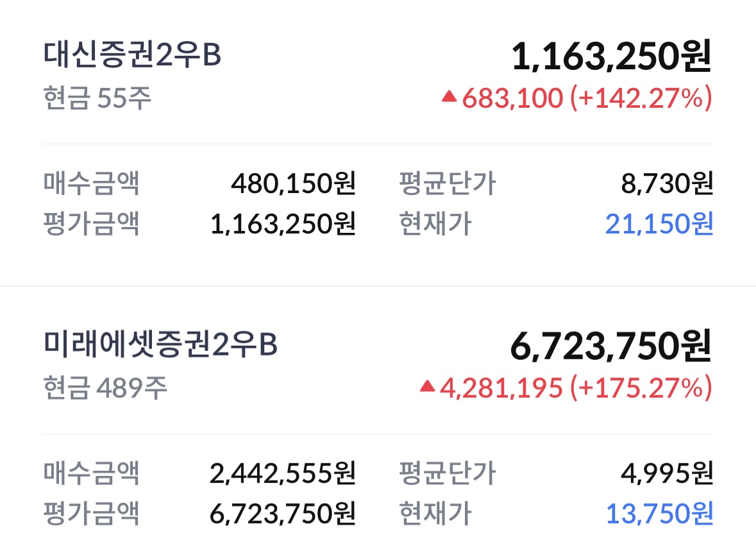This screenshot has height=560, width=756.
Task: Click the blue current price 21,150원
Action: pyautogui.click(x=659, y=224)
